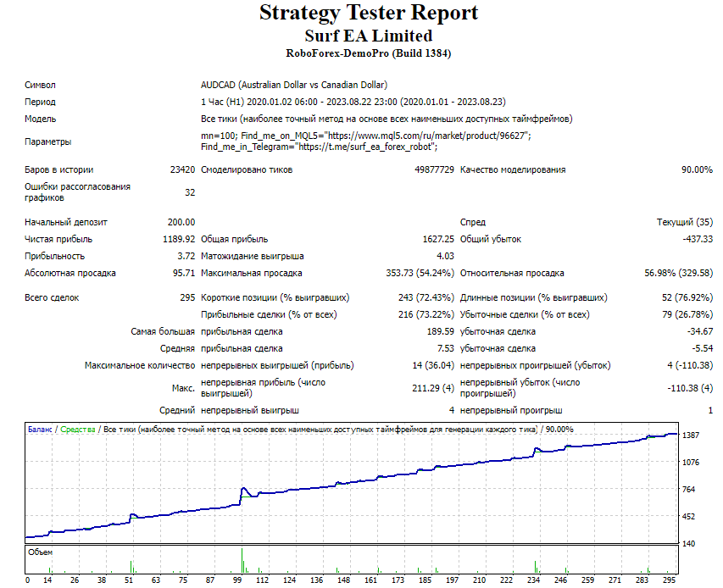Click the Символ row label
This screenshot has height=588, width=723.
tap(40, 85)
